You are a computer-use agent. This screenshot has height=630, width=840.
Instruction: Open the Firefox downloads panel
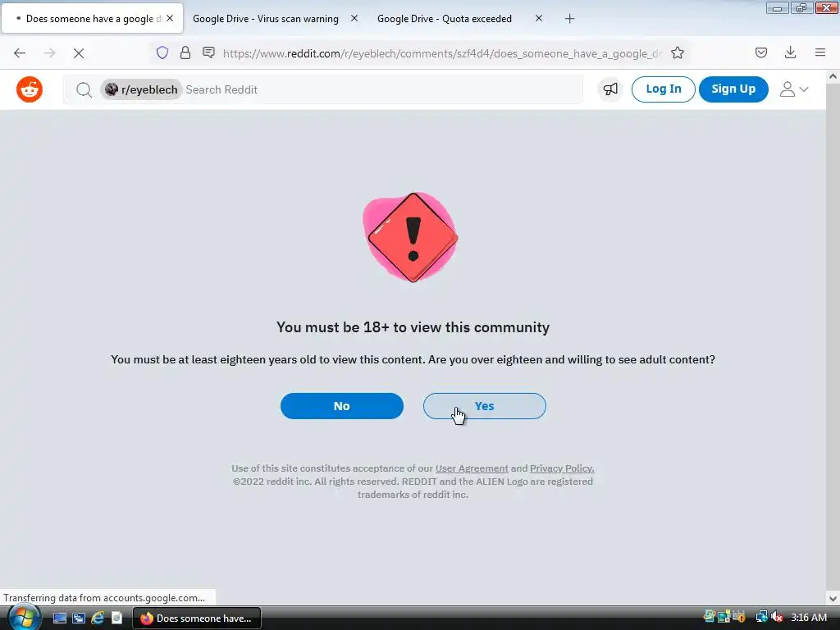790,52
